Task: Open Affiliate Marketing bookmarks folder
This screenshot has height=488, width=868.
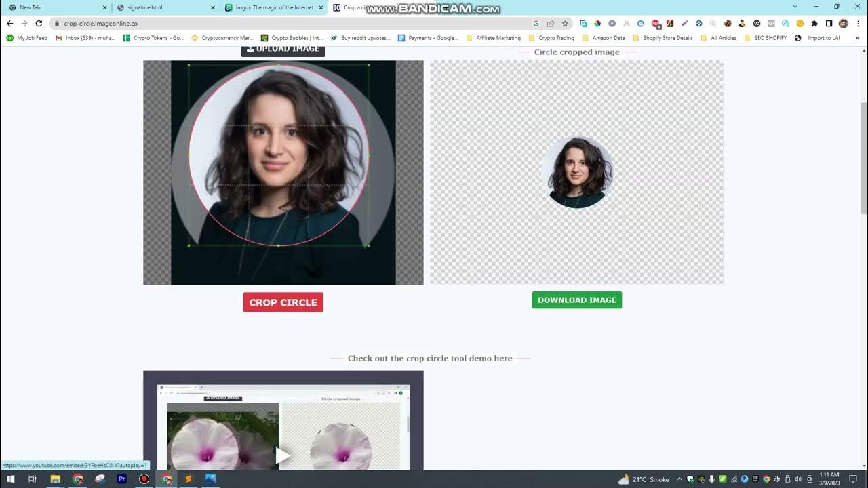Action: point(494,38)
